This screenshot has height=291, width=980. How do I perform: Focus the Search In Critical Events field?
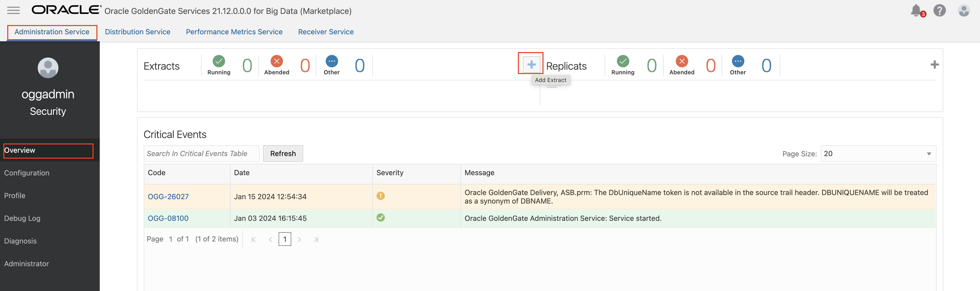coord(201,153)
